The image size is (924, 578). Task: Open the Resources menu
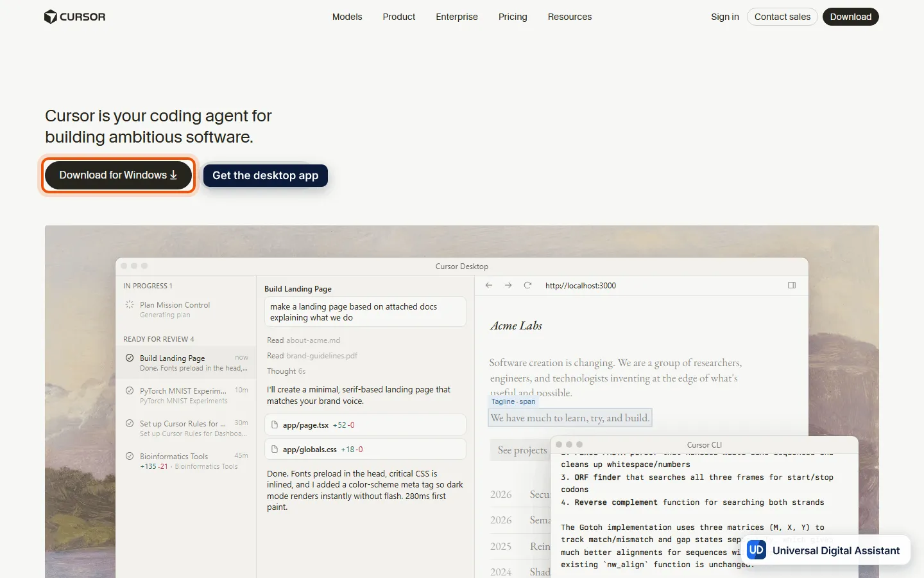(570, 17)
